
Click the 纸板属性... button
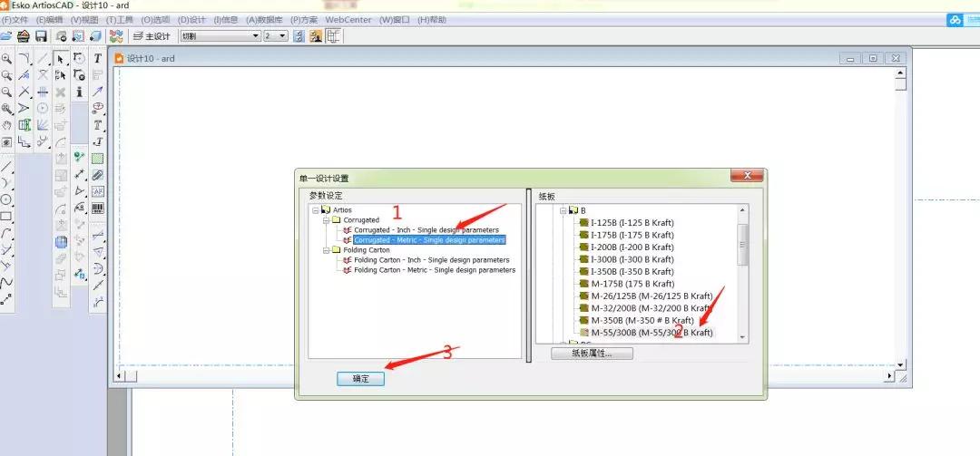coord(592,354)
